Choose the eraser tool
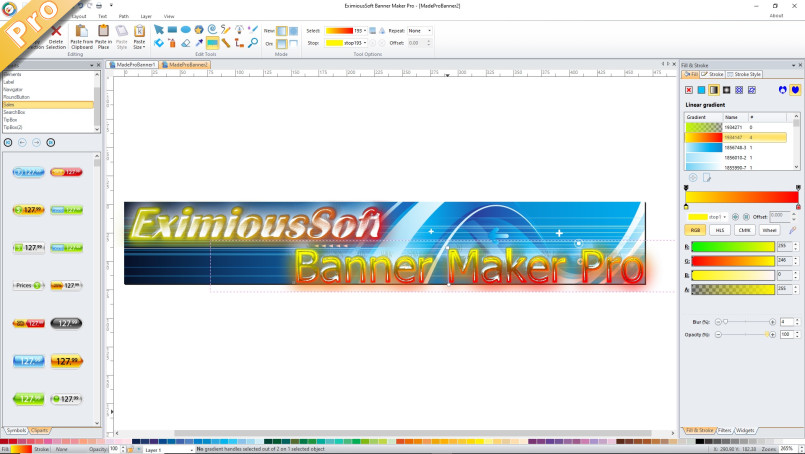The height and width of the screenshot is (454, 805). [x=185, y=43]
